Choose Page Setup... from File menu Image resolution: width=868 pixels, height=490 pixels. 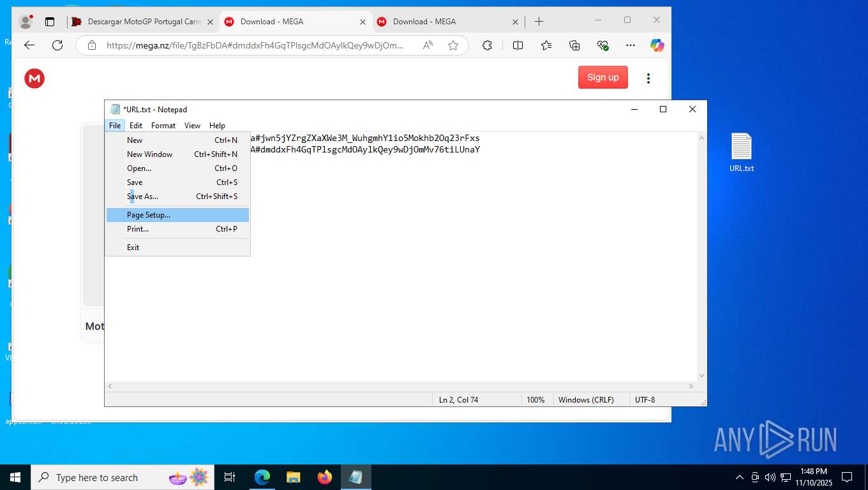tap(177, 215)
